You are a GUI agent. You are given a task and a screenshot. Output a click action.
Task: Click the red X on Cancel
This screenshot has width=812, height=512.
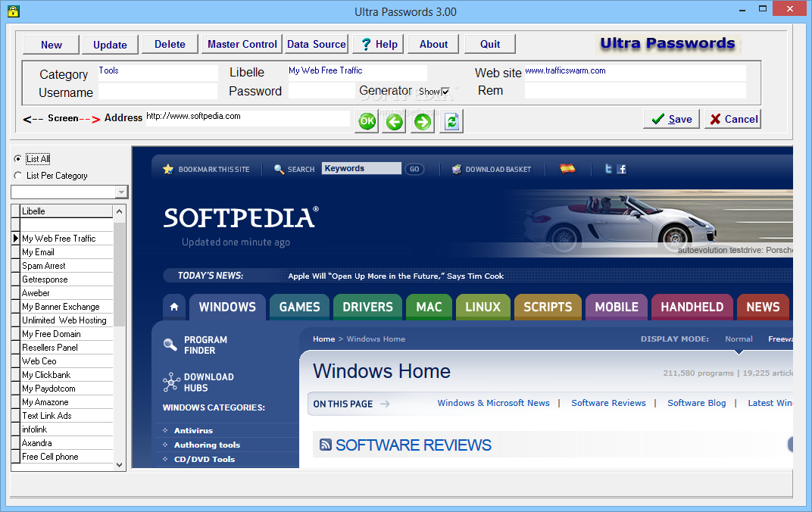pos(715,119)
